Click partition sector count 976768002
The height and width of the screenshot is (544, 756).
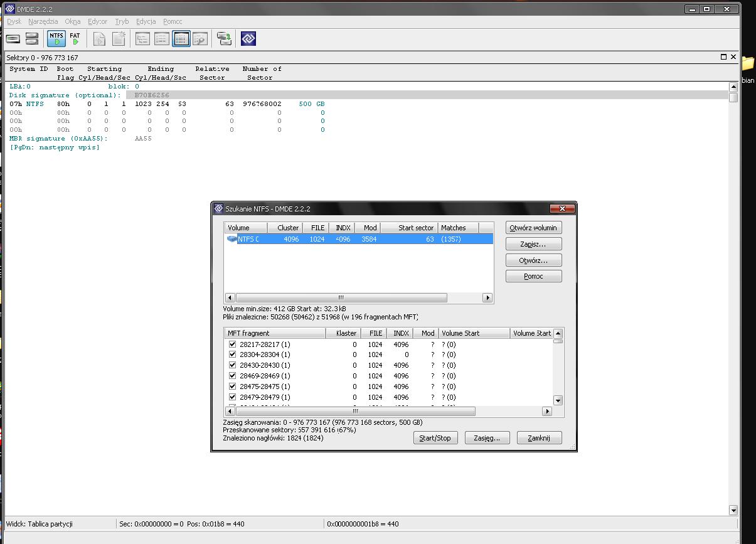[x=262, y=104]
